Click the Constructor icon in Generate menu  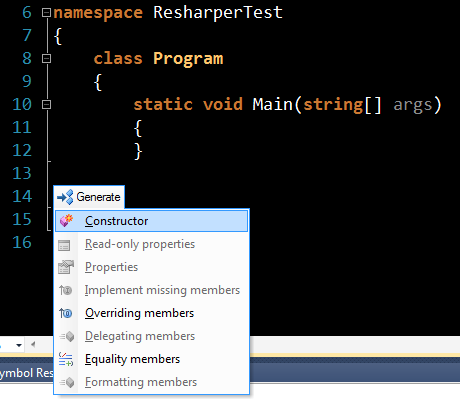(x=66, y=221)
